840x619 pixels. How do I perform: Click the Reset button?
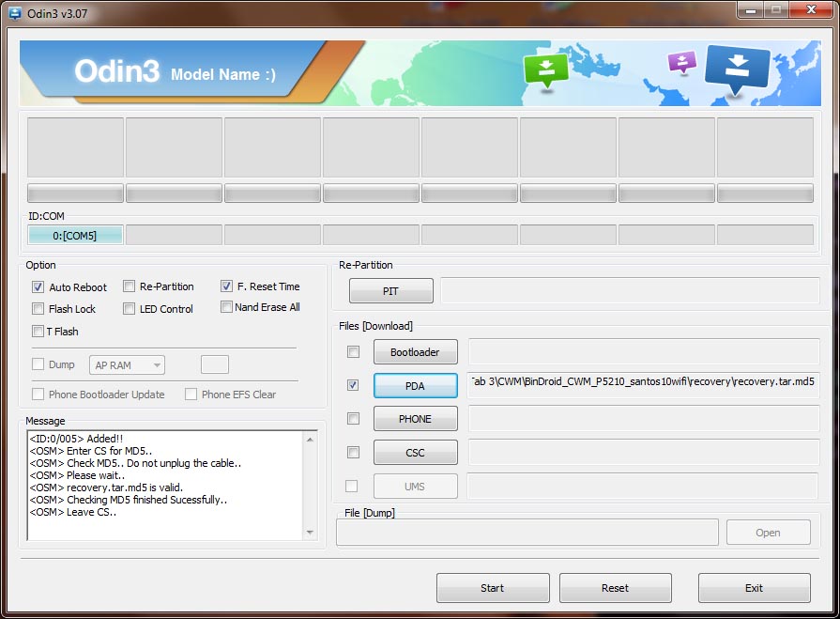pyautogui.click(x=616, y=588)
